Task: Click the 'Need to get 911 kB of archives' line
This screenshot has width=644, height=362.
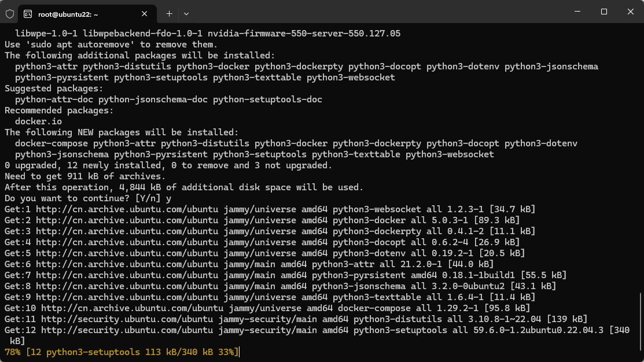Action: 85,176
